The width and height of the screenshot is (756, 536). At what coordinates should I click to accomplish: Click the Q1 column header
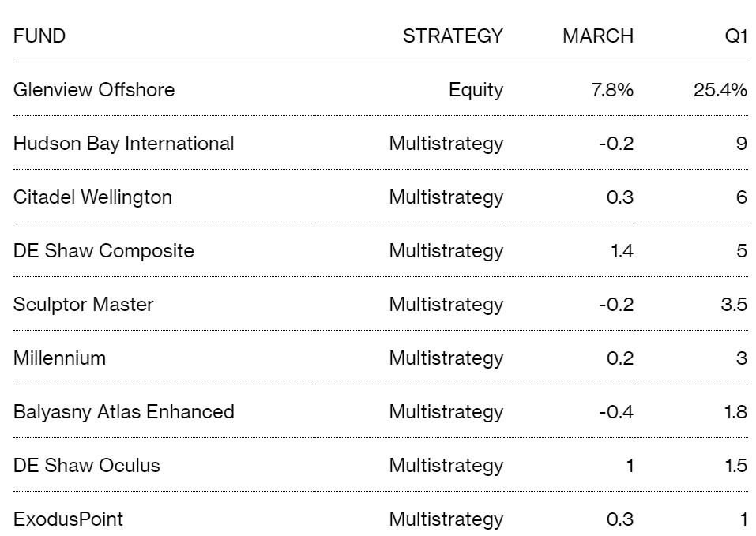(x=736, y=36)
